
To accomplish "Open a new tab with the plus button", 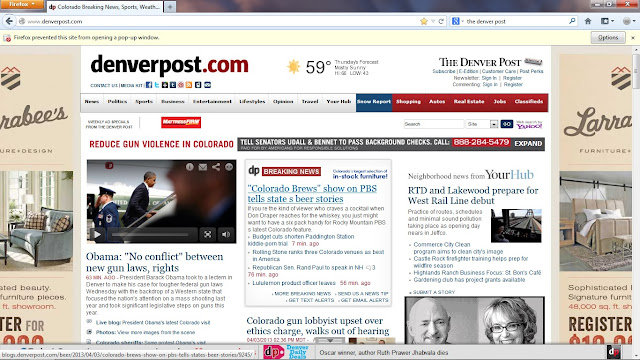I will pos(170,7).
